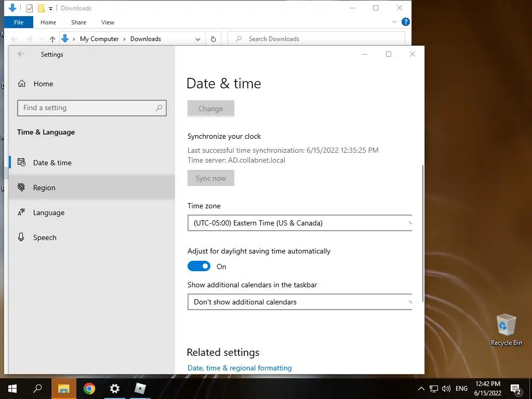Image resolution: width=532 pixels, height=399 pixels.
Task: Open Action Center notifications icon
Action: coord(516,389)
